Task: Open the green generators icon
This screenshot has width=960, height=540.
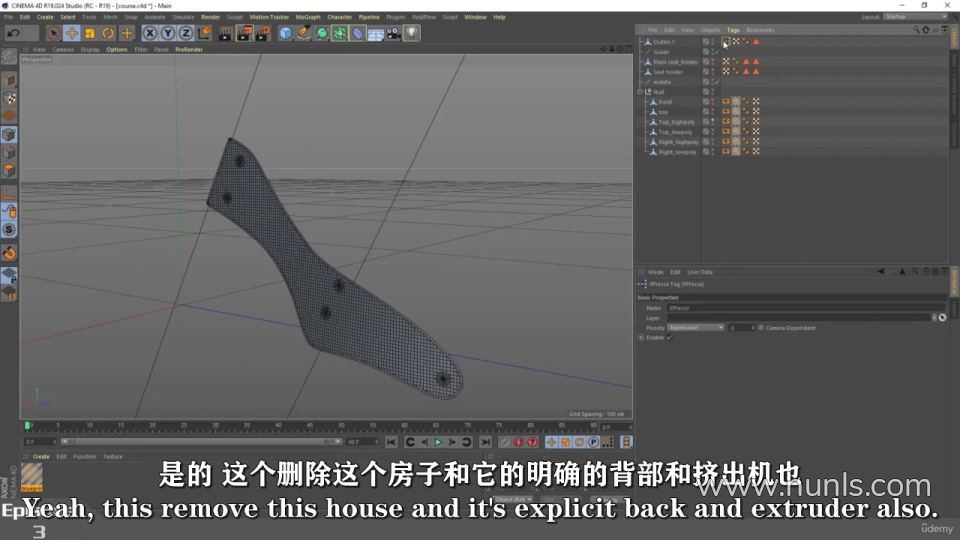Action: 321,33
